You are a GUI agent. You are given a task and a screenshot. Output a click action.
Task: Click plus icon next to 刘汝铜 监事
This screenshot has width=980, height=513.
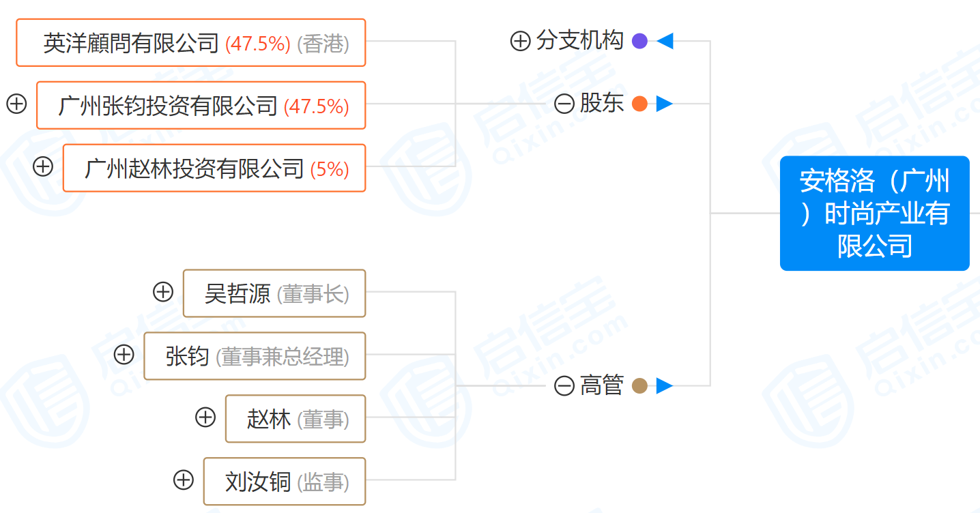(184, 480)
